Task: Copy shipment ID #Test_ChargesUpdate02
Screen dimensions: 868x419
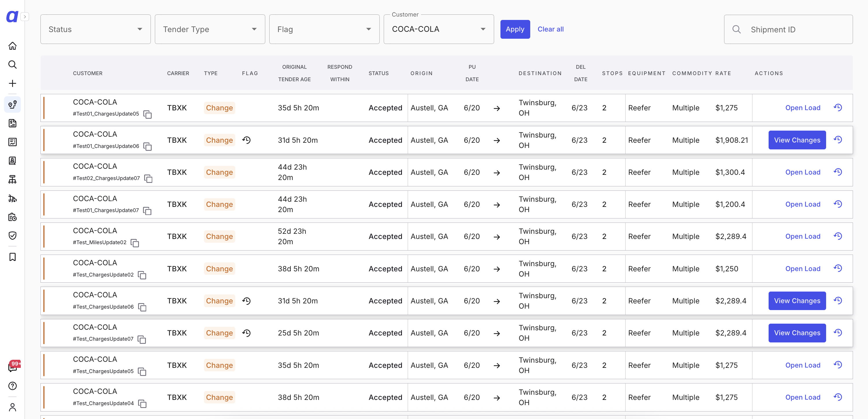Action: point(142,275)
